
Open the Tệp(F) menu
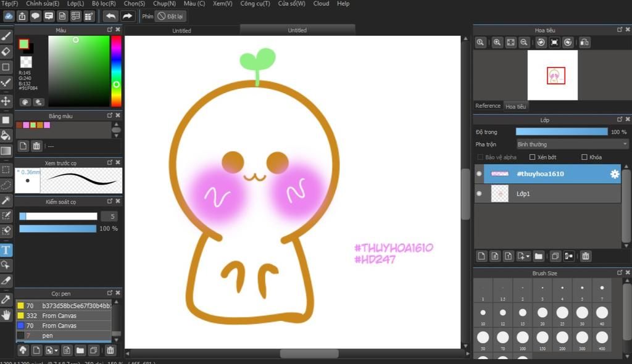pyautogui.click(x=10, y=4)
